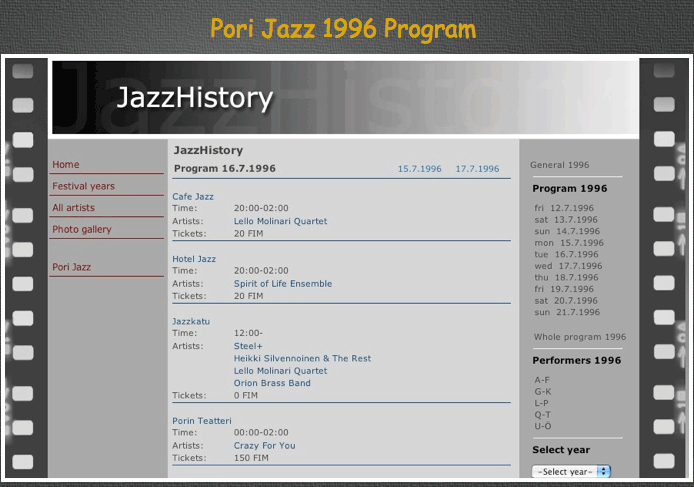
Task: Click the Porin Teatteri time 00:00-02:00
Action: click(x=261, y=432)
